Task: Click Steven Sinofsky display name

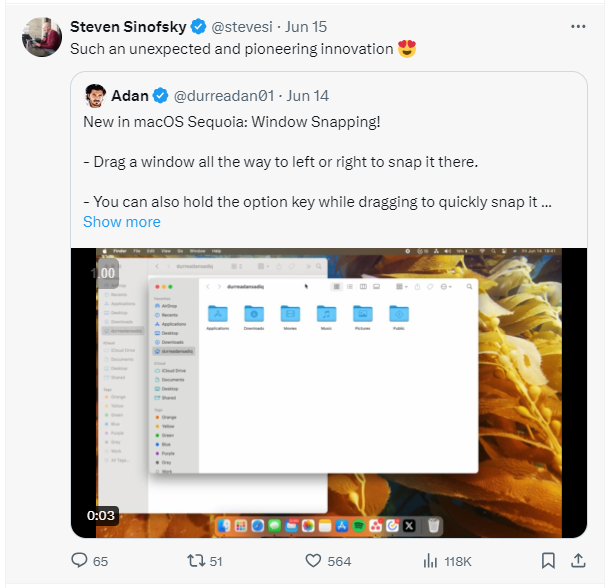Action: [x=128, y=27]
